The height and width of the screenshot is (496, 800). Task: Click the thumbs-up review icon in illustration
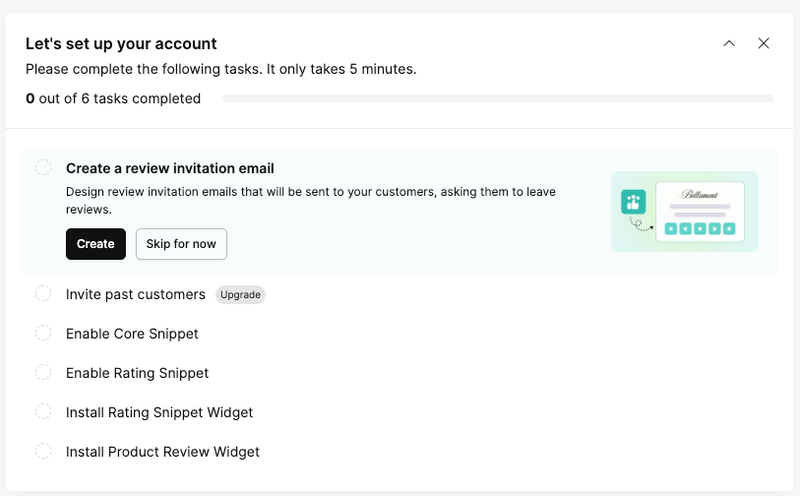[633, 202]
